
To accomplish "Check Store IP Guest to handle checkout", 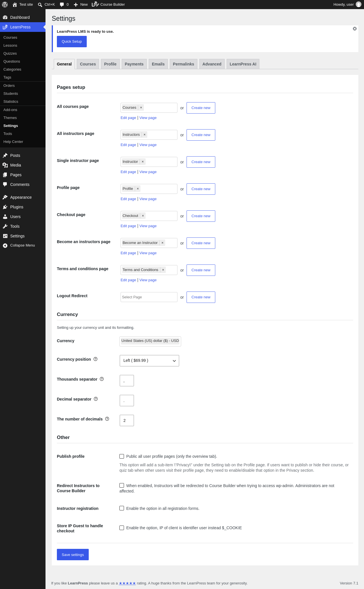I will tap(122, 528).
